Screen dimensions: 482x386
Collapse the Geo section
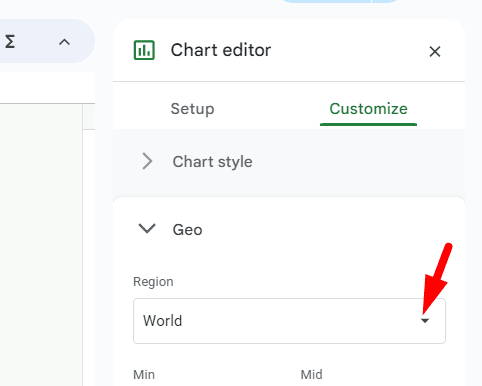(289, 229)
